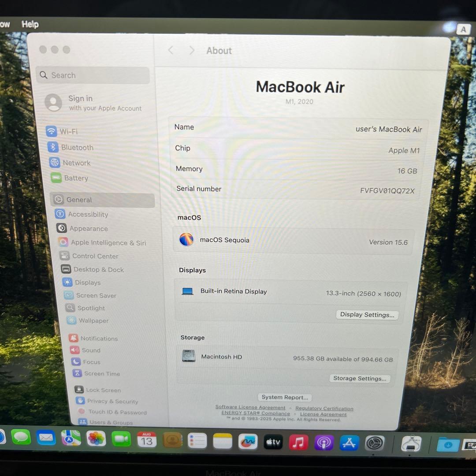
Task: Launch Mail from the Dock
Action: pos(46,438)
